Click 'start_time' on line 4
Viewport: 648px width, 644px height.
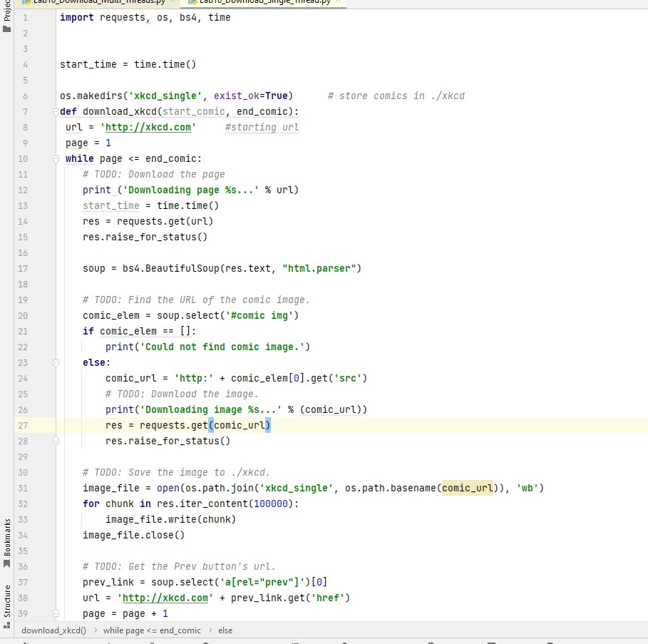(x=88, y=64)
